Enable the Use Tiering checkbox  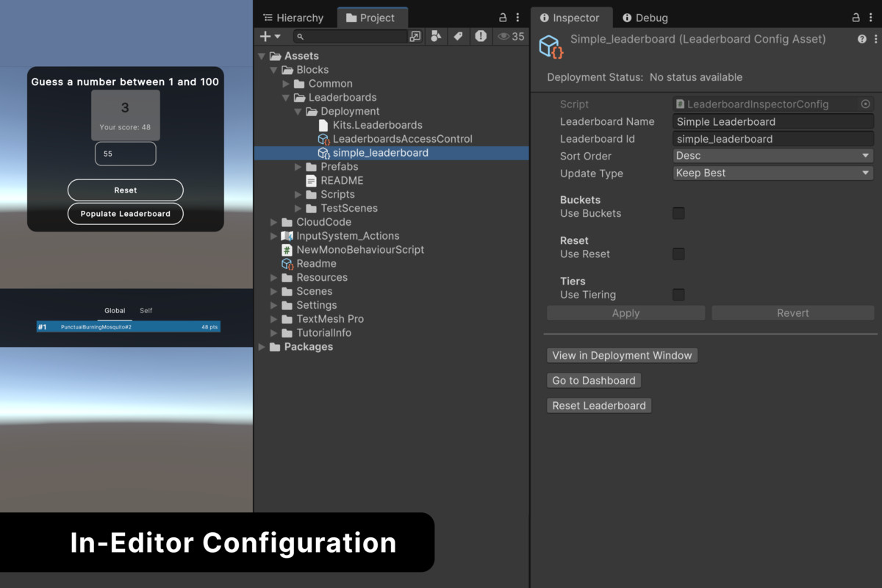coord(678,295)
